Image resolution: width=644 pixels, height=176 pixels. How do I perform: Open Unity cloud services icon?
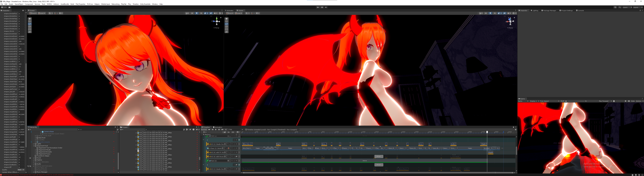[x=9, y=7]
